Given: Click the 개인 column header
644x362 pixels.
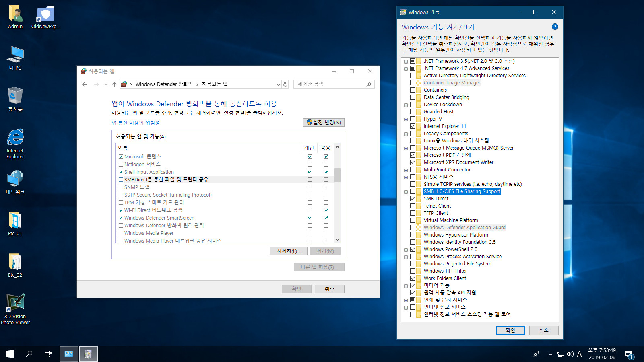Looking at the screenshot, I should click(309, 148).
